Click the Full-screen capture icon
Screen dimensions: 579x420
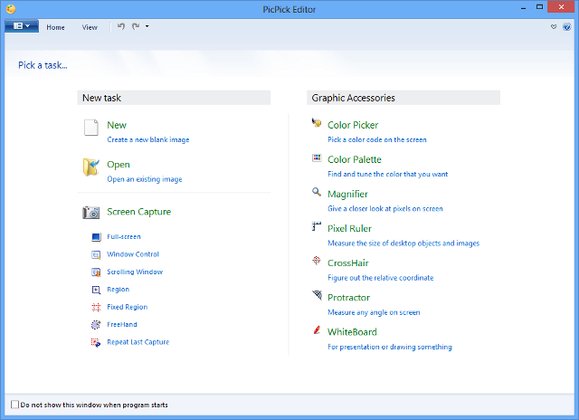coord(96,237)
